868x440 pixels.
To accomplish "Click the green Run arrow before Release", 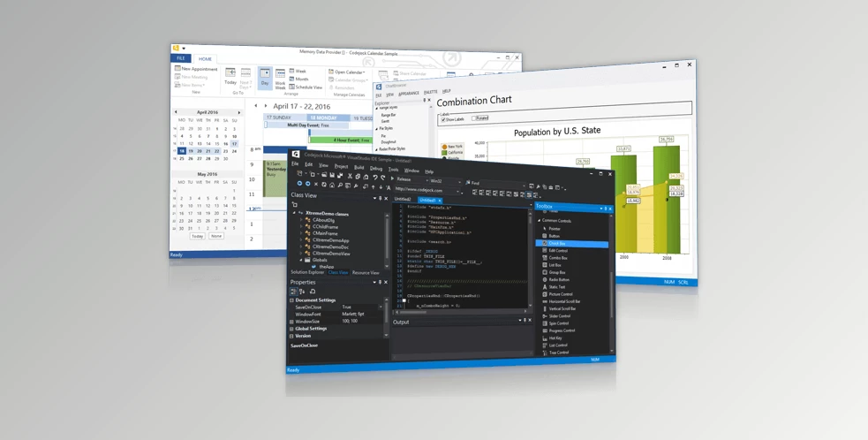I will 392,178.
